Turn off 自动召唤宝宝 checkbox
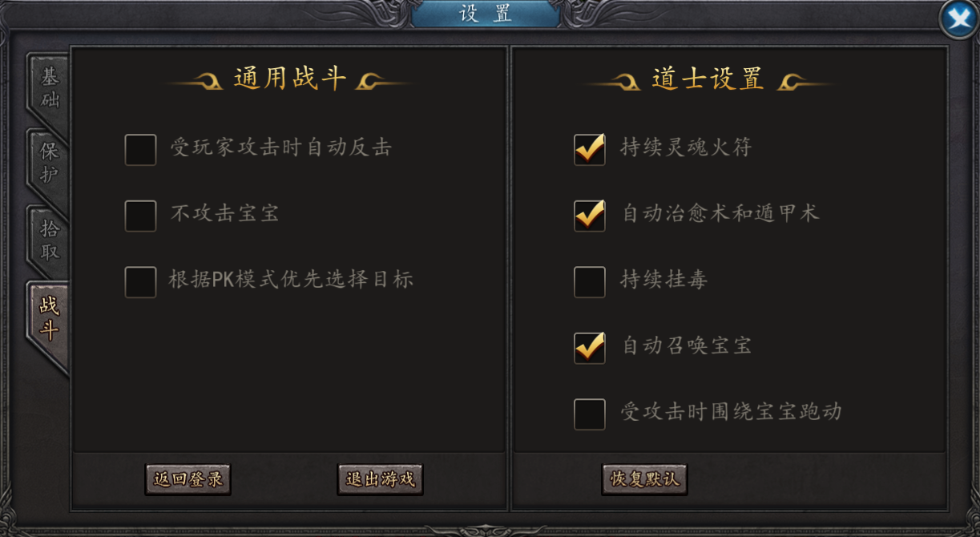The width and height of the screenshot is (980, 537). pyautogui.click(x=590, y=348)
